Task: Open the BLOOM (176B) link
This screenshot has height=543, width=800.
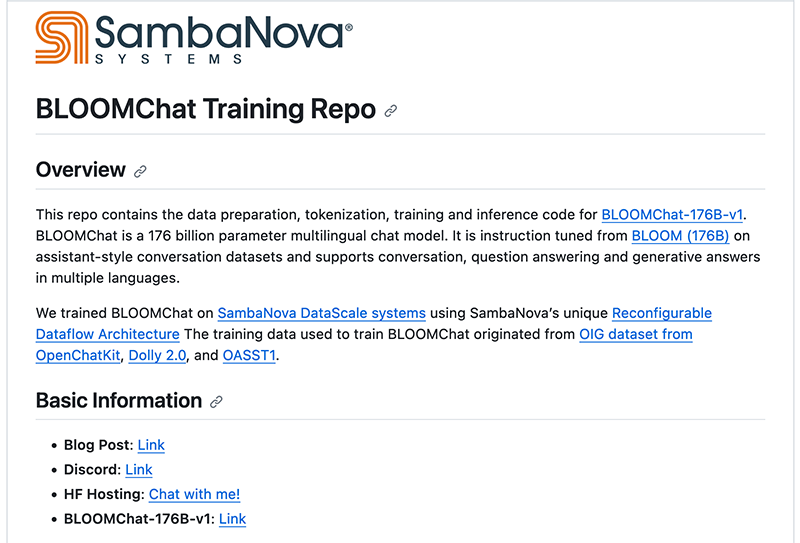Action: pyautogui.click(x=680, y=236)
